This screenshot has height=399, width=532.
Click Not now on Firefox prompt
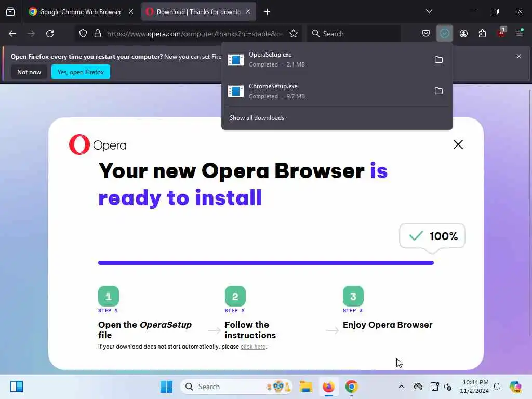tap(29, 72)
